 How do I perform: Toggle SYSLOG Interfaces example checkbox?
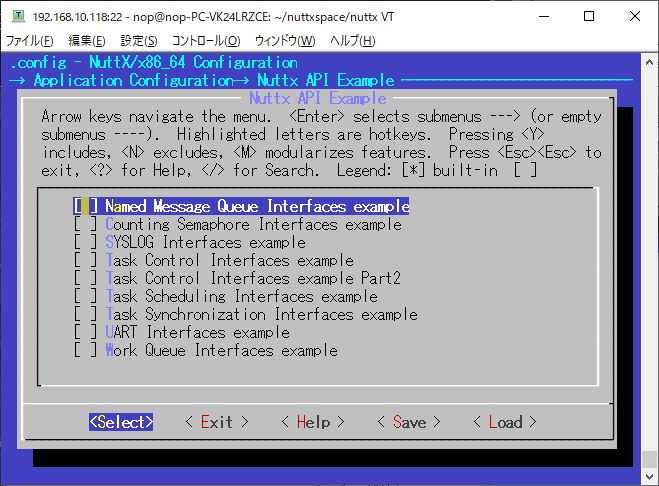point(85,242)
